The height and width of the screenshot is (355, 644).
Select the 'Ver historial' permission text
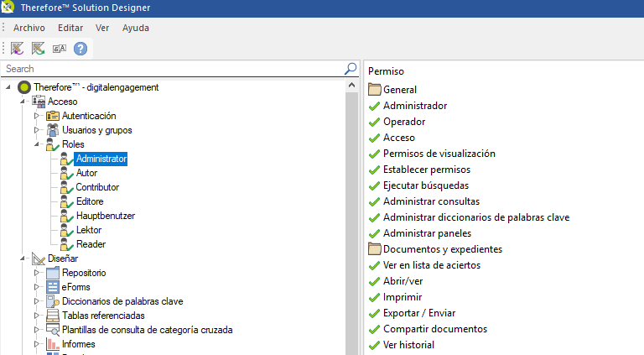tap(408, 345)
